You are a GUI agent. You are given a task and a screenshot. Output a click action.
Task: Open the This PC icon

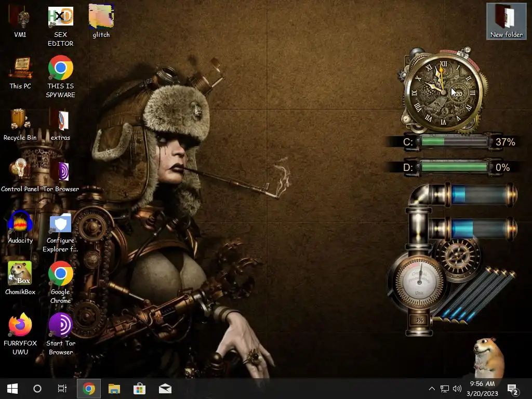click(20, 73)
